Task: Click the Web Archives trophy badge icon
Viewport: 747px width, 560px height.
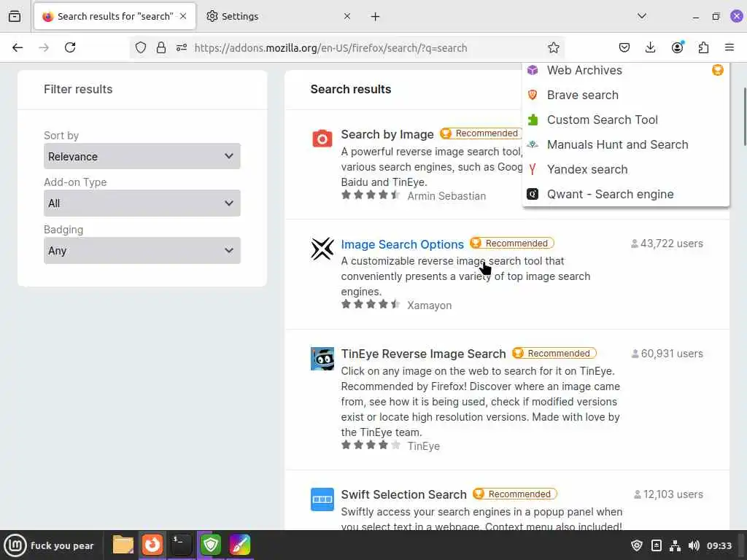Action: [718, 70]
